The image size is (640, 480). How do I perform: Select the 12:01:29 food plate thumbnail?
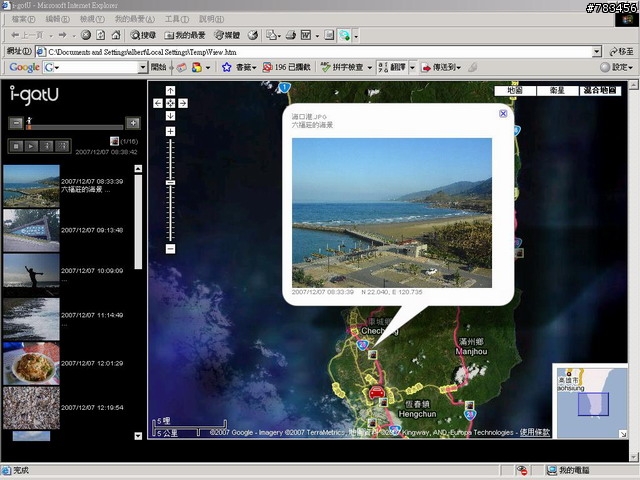(x=31, y=363)
